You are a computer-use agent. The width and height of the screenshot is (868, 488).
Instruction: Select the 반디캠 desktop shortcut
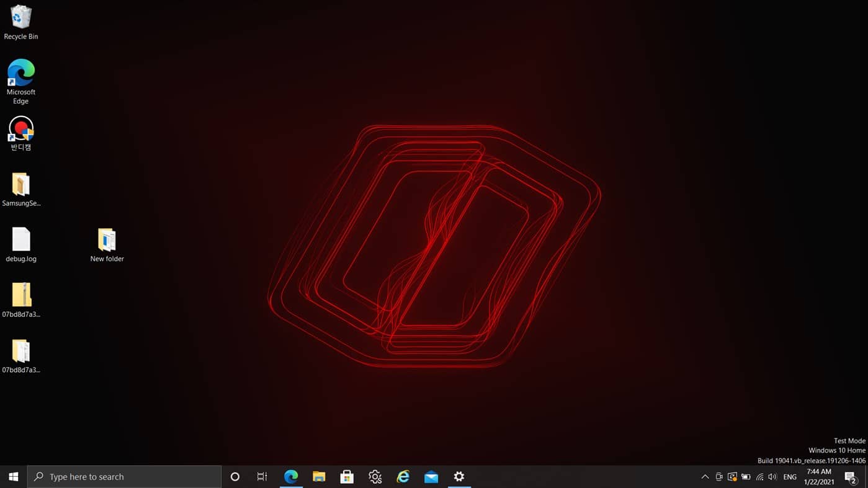tap(21, 134)
